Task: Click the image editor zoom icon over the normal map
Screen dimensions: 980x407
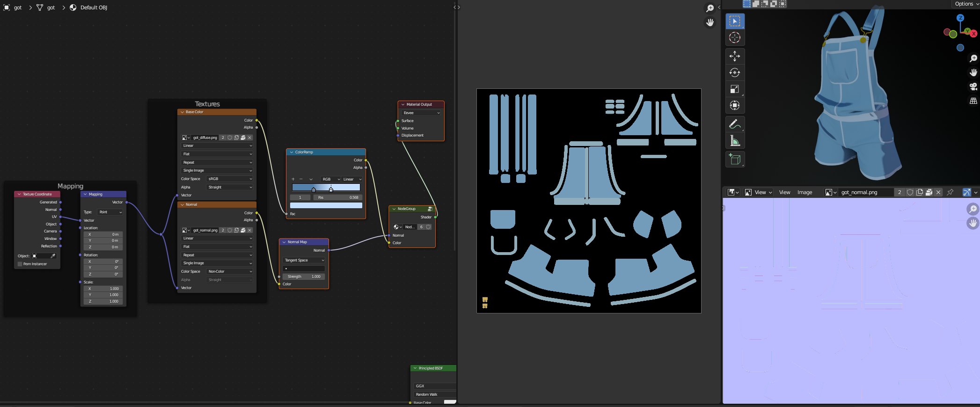Action: [x=973, y=209]
